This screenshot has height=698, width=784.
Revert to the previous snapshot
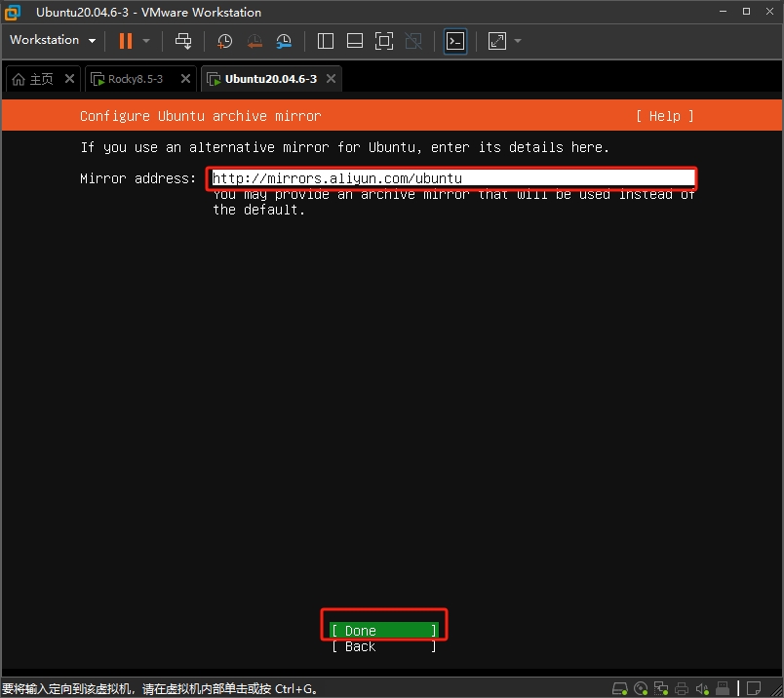(255, 41)
